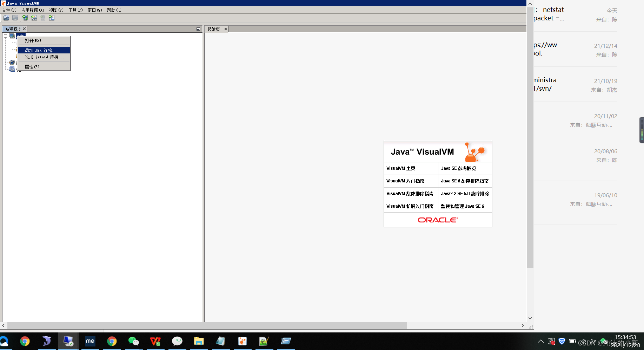Click the greyed-out Save toolbar icon
This screenshot has height=350, width=644.
coord(15,18)
